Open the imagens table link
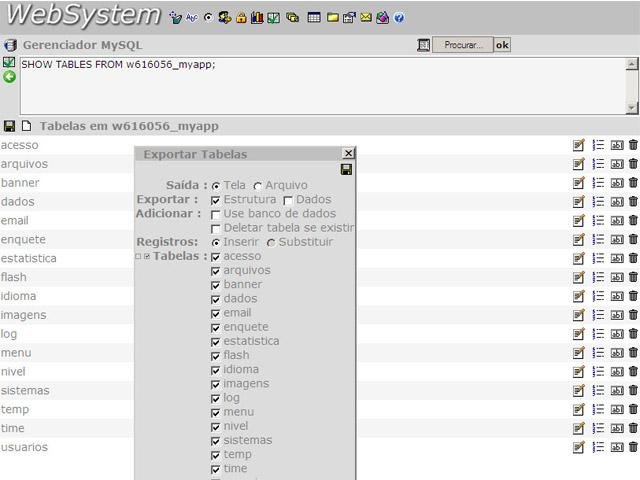 tap(24, 315)
